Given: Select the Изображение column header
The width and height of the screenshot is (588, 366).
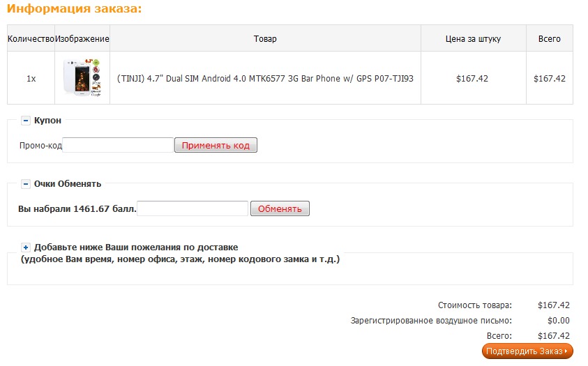Looking at the screenshot, I should (82, 39).
